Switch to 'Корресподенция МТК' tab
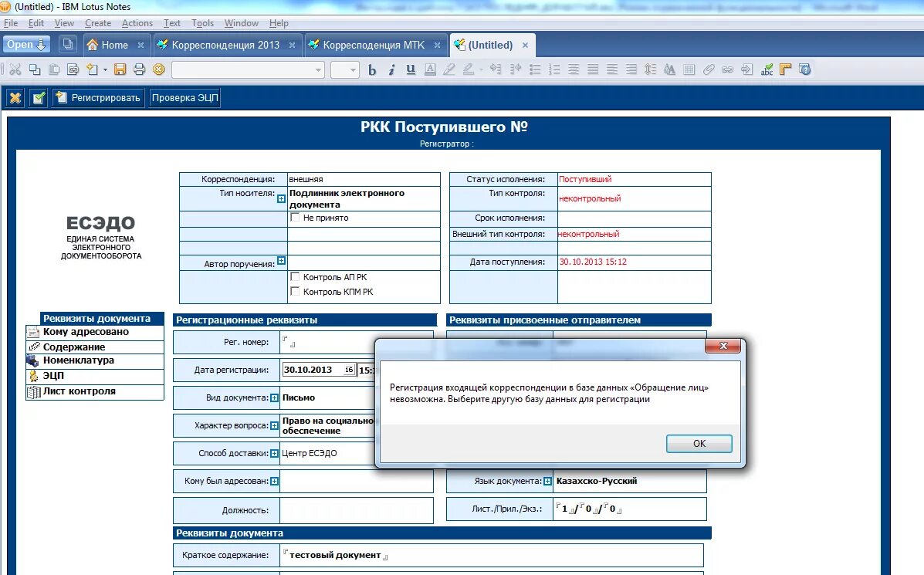Viewport: 924px width, 575px height. click(x=374, y=45)
